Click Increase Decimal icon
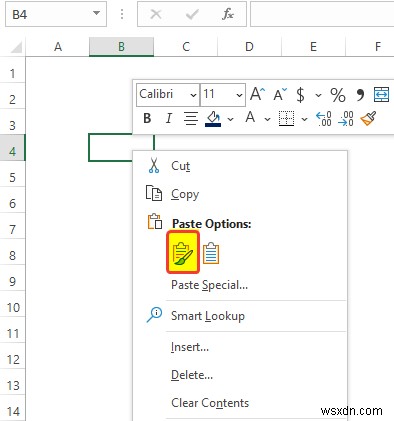 324,119
